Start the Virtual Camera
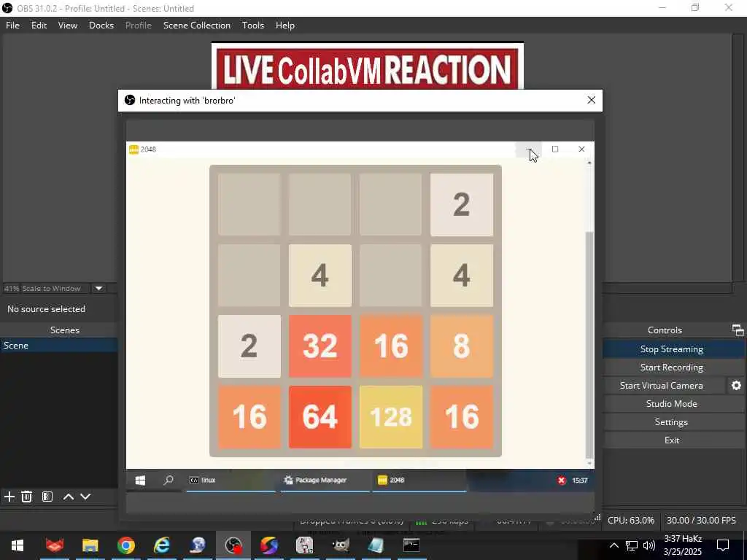The height and width of the screenshot is (560, 747). tap(661, 385)
